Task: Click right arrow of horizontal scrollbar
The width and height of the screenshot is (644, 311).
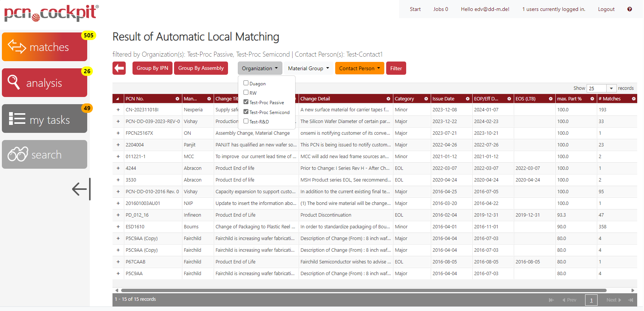Action: [633, 290]
